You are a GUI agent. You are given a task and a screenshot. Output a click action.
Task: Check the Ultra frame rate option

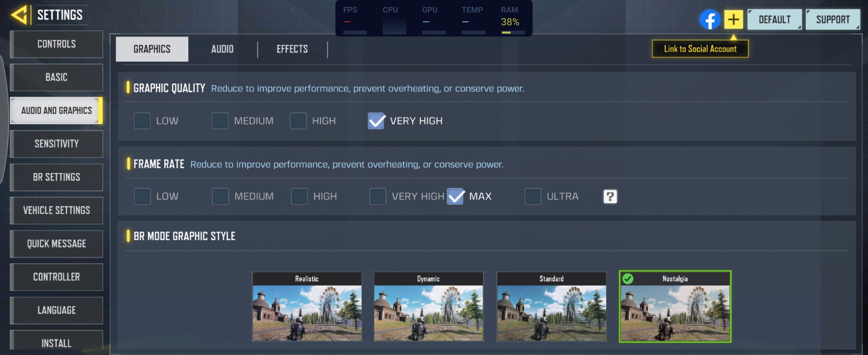[x=532, y=196]
